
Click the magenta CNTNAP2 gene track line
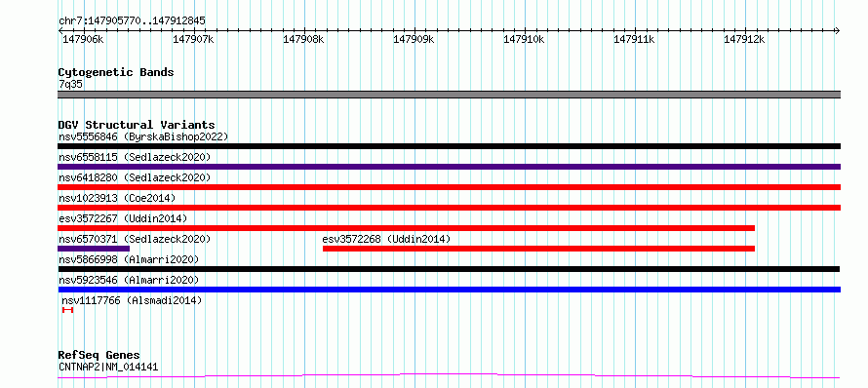coord(449,376)
